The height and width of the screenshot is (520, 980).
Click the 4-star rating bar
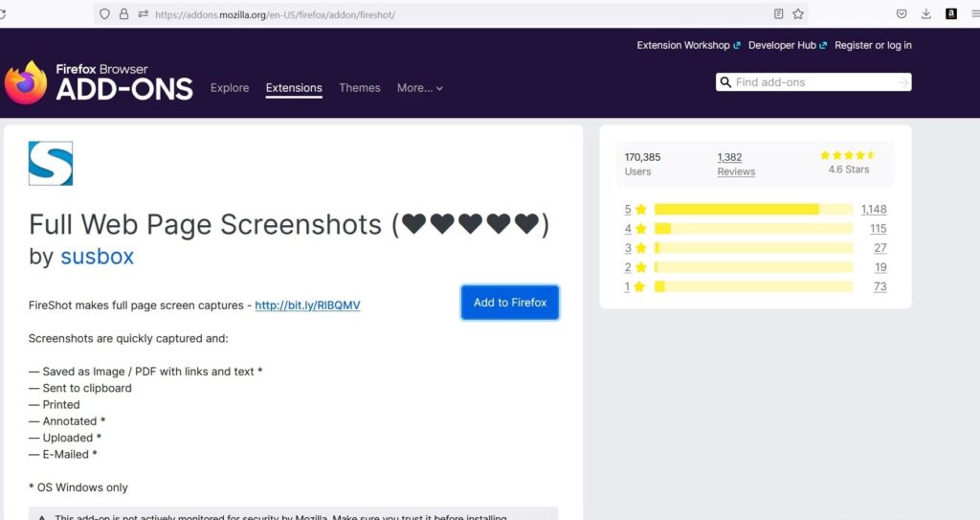754,229
